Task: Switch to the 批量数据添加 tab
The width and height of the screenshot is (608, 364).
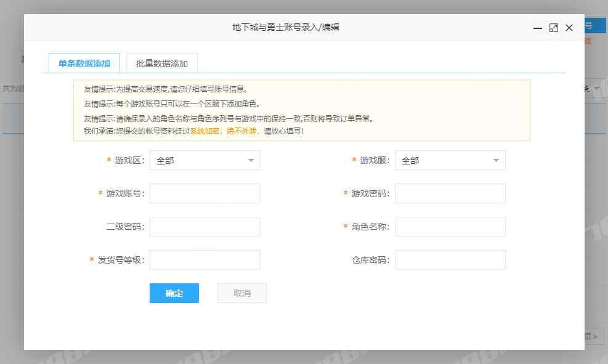Action: pos(162,63)
